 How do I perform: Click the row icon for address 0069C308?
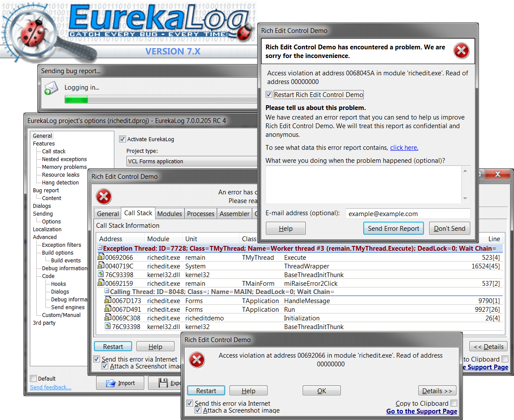(x=107, y=317)
